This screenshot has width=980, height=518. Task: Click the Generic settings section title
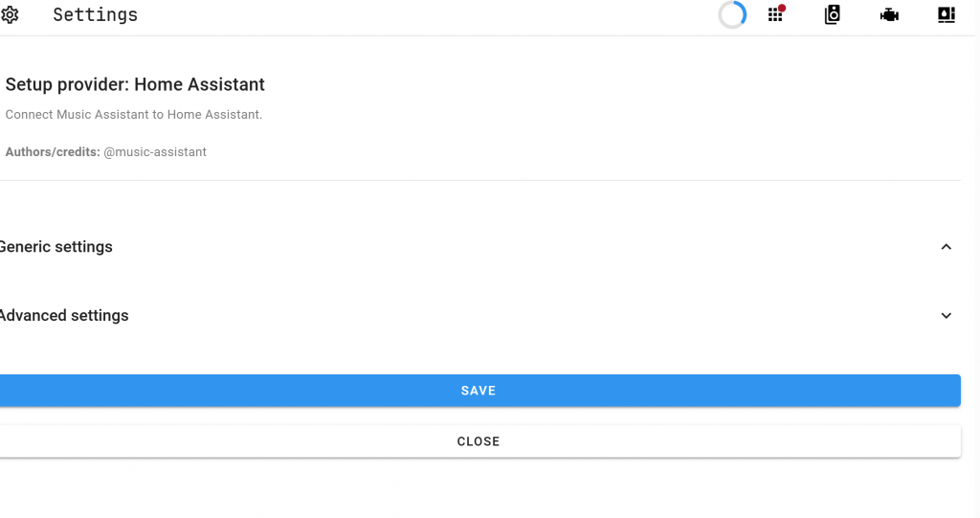(x=56, y=247)
